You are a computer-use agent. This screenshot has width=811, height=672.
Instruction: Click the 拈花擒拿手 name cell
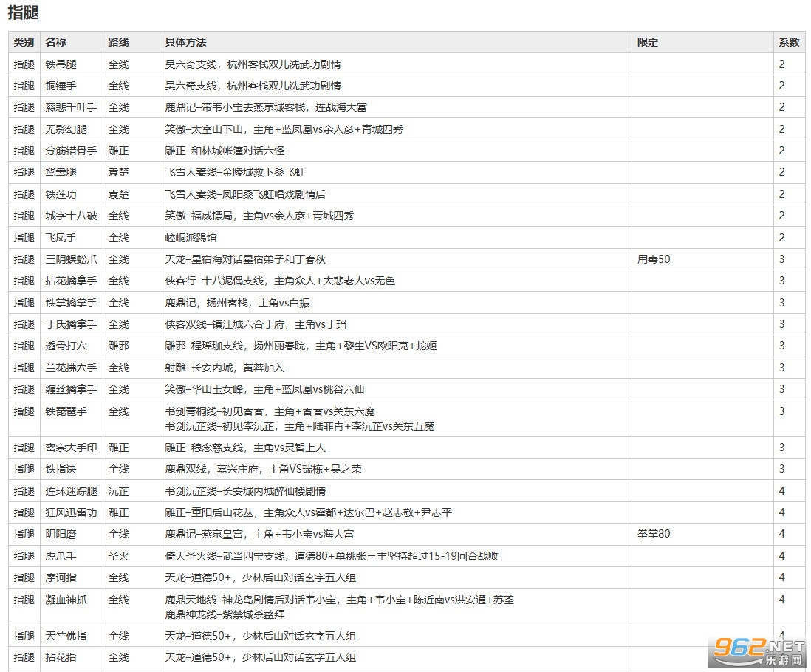(72, 281)
